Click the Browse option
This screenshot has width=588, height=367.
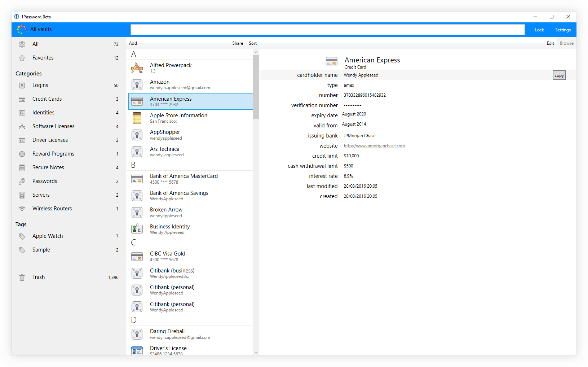[567, 43]
